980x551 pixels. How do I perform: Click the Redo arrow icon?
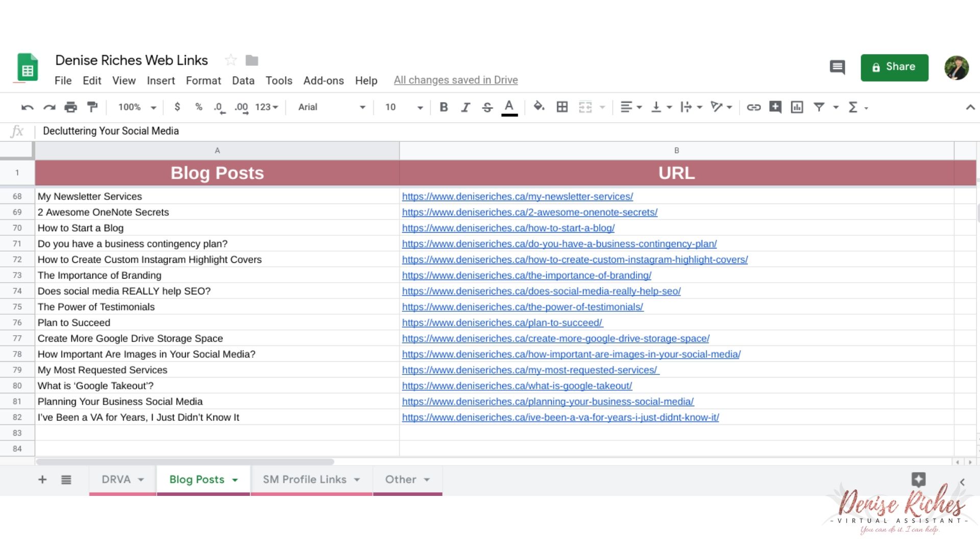(x=49, y=107)
